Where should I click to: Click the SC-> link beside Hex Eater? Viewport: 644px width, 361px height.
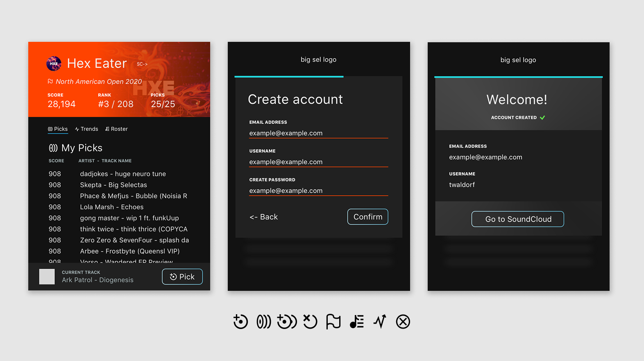[x=142, y=64]
